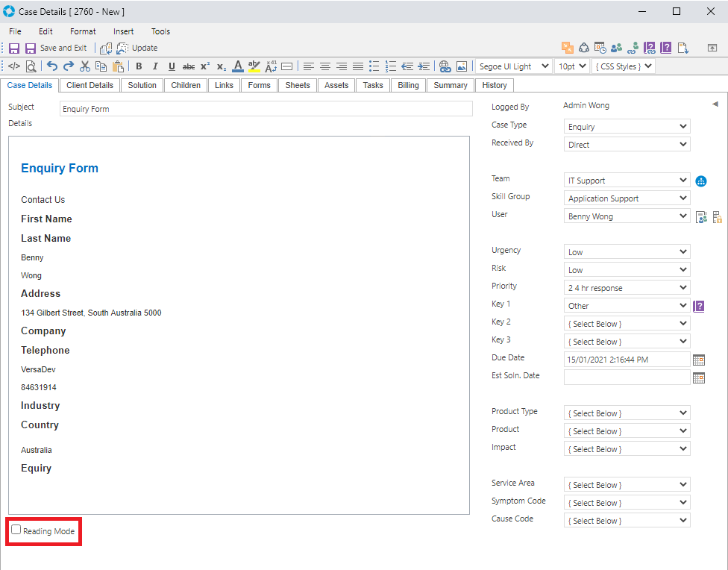Undo the last edit
The width and height of the screenshot is (728, 570).
coord(52,66)
